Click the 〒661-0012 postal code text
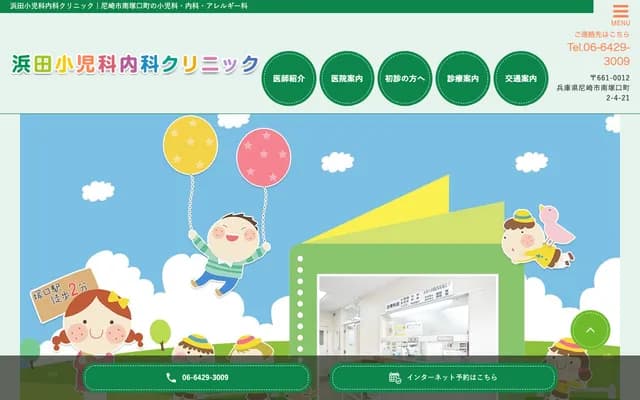Screen dimensions: 640x400 click(610, 78)
